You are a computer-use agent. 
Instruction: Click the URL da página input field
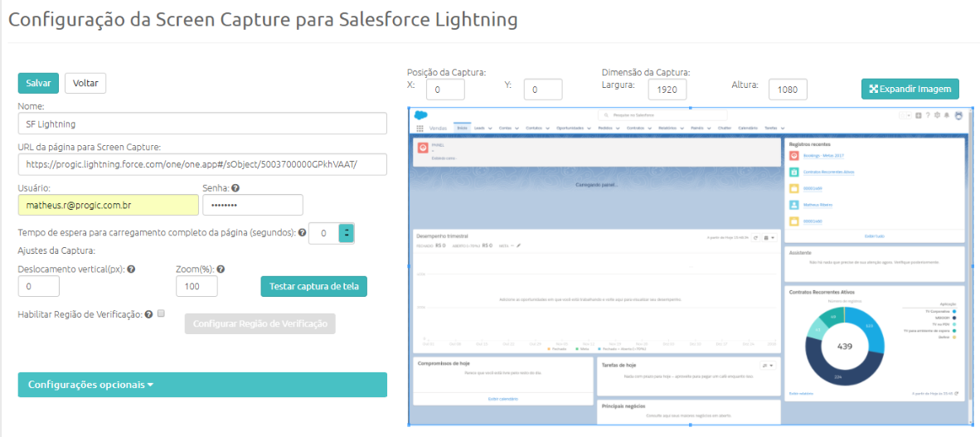[x=202, y=164]
